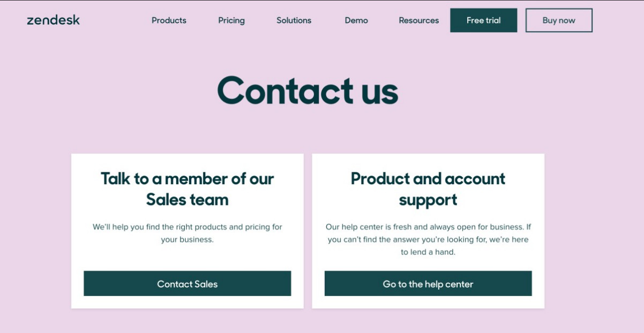
Task: Open the Resources navigation menu
Action: [418, 20]
